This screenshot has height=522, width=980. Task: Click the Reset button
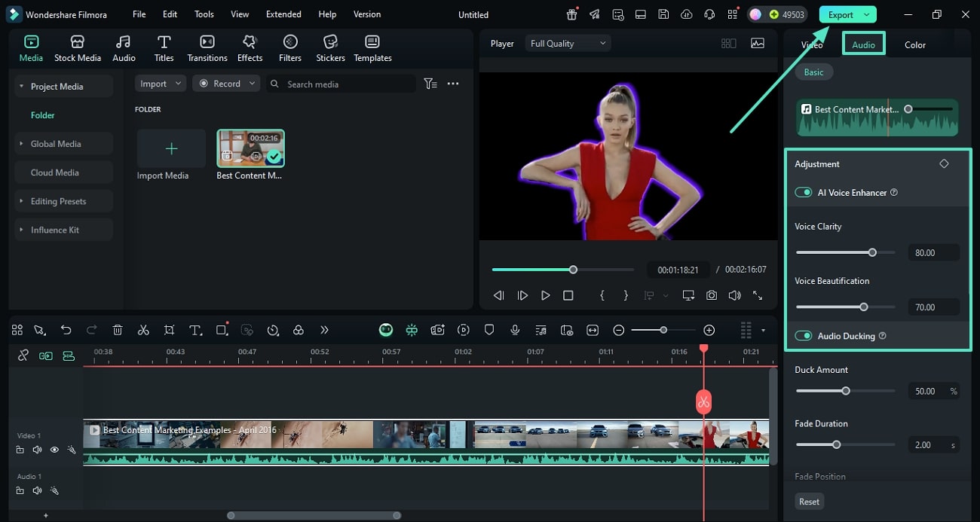809,502
